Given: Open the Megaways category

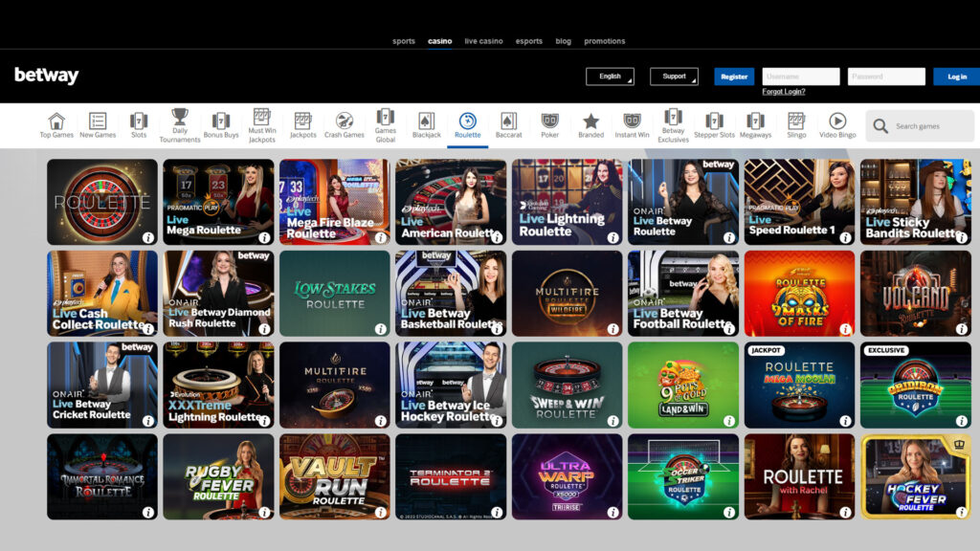Looking at the screenshot, I should pos(756,125).
